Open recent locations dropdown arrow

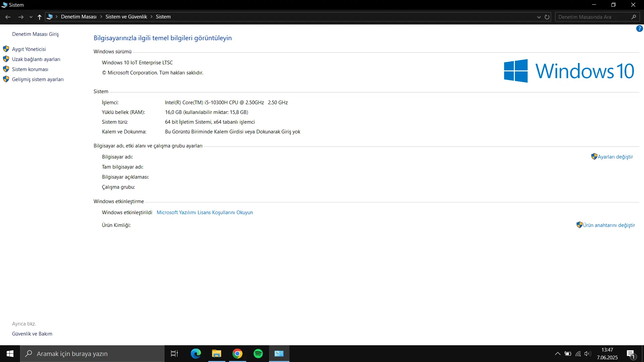pyautogui.click(x=31, y=17)
